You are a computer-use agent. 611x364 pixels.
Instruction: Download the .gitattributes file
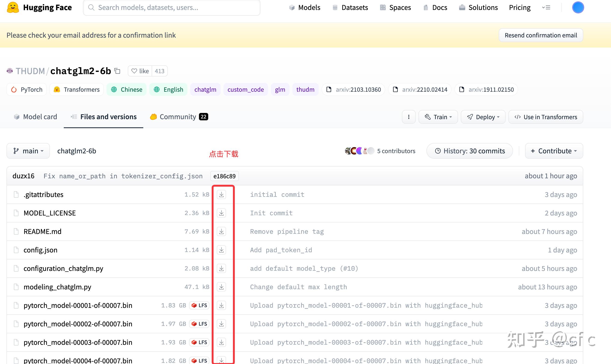tap(221, 194)
